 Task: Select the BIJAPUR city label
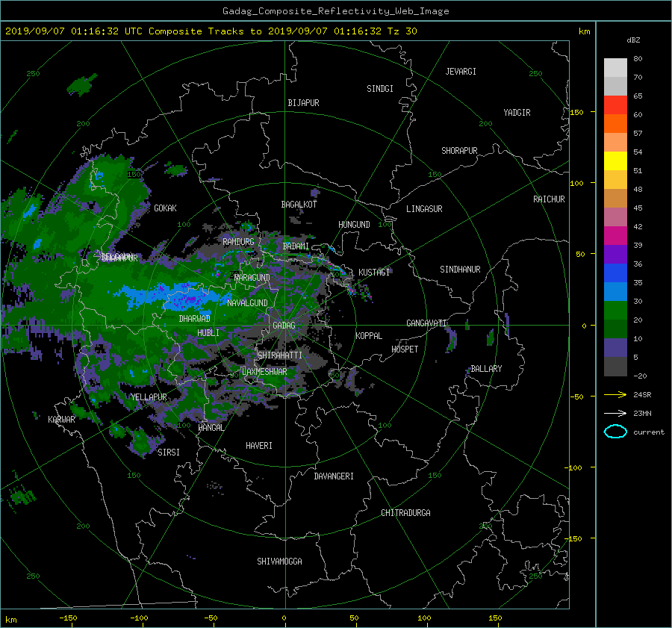coord(303,103)
